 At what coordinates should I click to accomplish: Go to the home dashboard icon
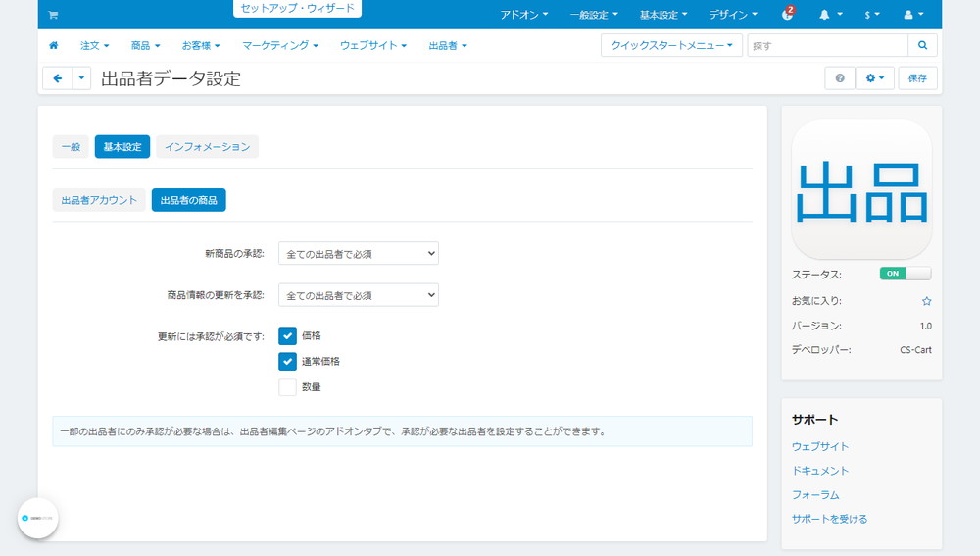54,45
